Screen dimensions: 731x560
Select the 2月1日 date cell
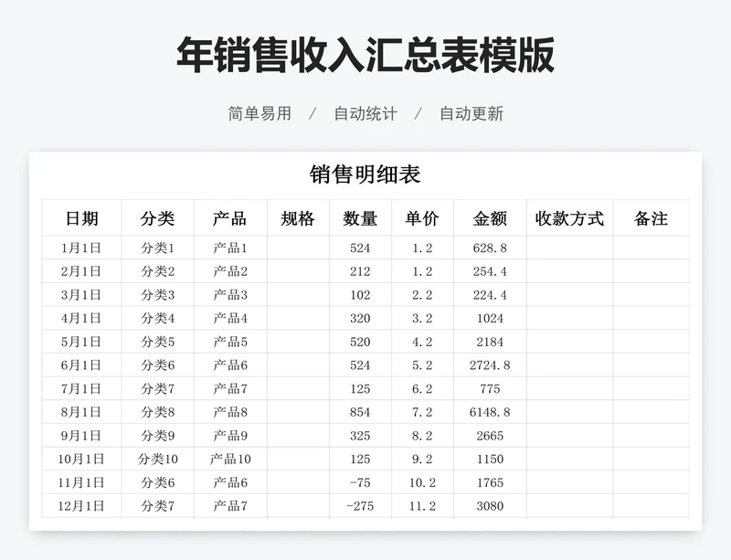81,271
